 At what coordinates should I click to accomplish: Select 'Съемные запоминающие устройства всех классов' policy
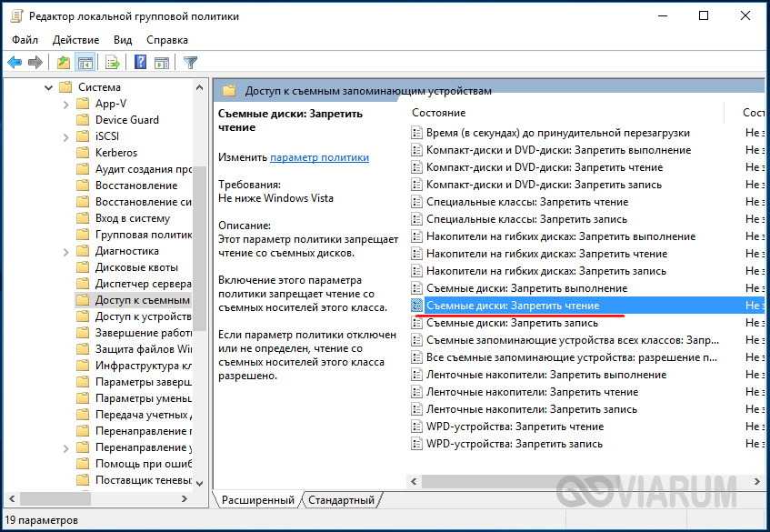pyautogui.click(x=573, y=340)
